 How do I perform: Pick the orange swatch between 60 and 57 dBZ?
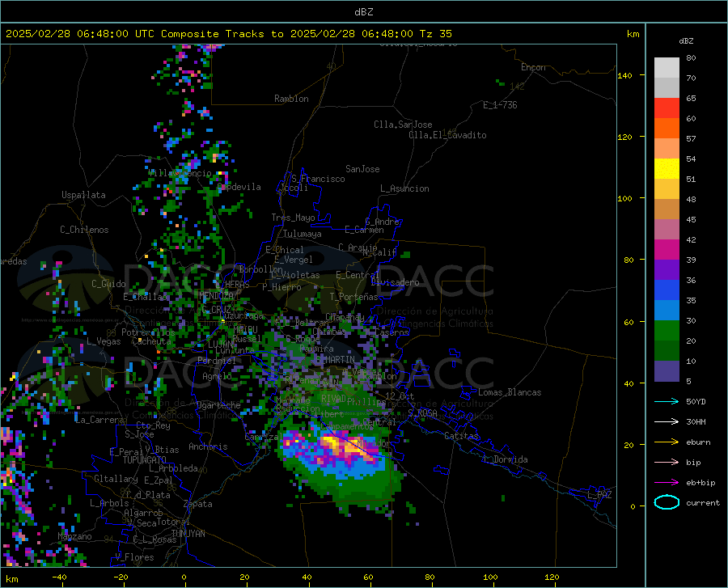[667, 129]
